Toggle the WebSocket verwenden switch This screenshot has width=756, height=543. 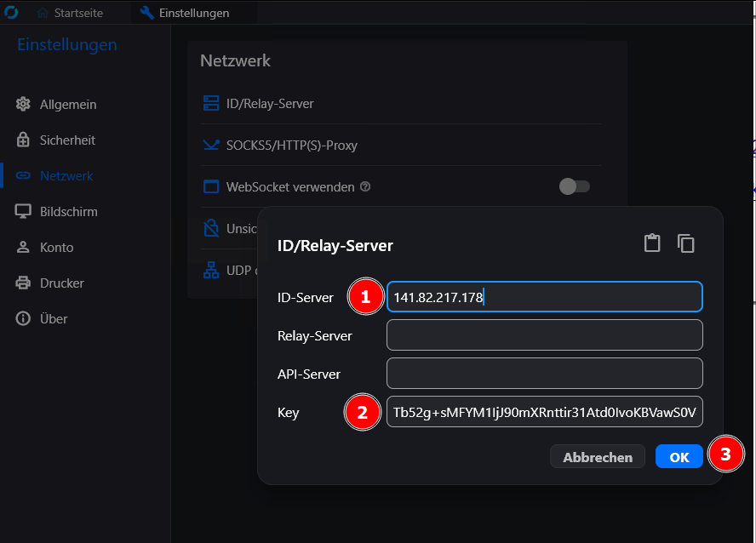574,186
